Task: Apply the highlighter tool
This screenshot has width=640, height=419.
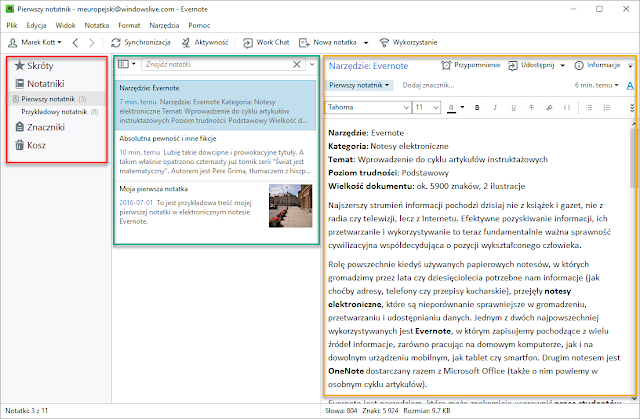Action: tap(549, 108)
